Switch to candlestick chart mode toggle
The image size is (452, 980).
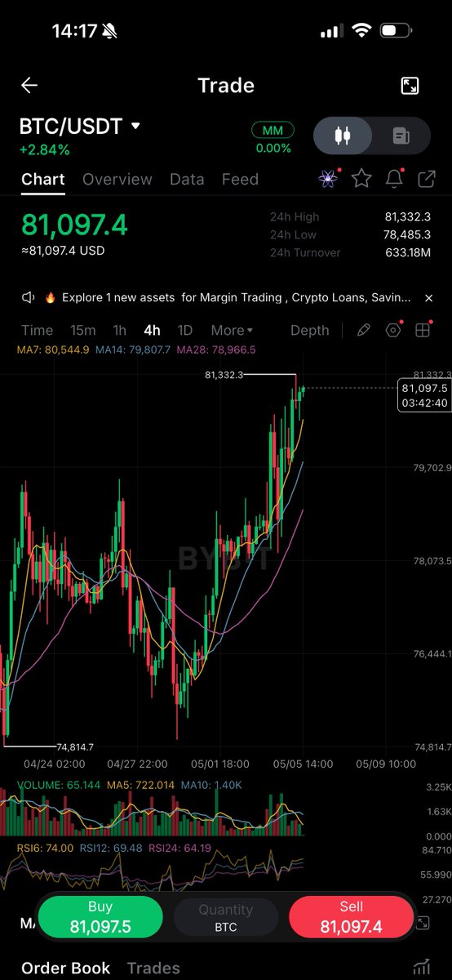tap(343, 136)
